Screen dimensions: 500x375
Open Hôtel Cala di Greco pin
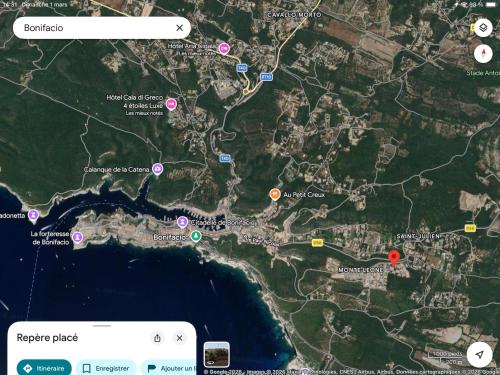pyautogui.click(x=171, y=104)
